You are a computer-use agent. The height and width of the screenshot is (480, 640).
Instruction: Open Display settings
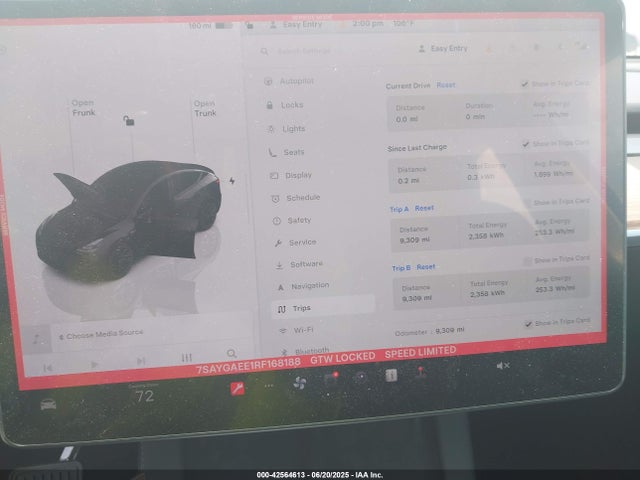291,175
